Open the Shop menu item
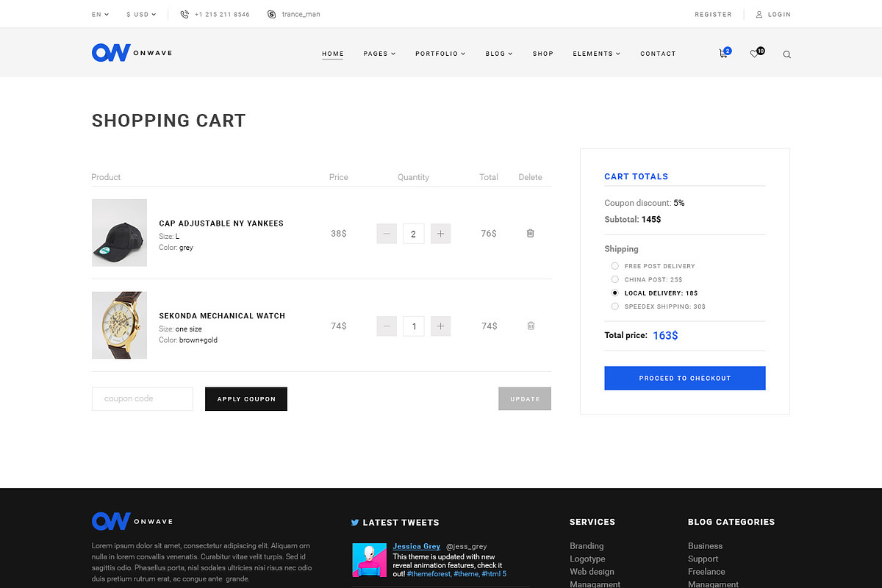The height and width of the screenshot is (588, 882). pos(543,54)
